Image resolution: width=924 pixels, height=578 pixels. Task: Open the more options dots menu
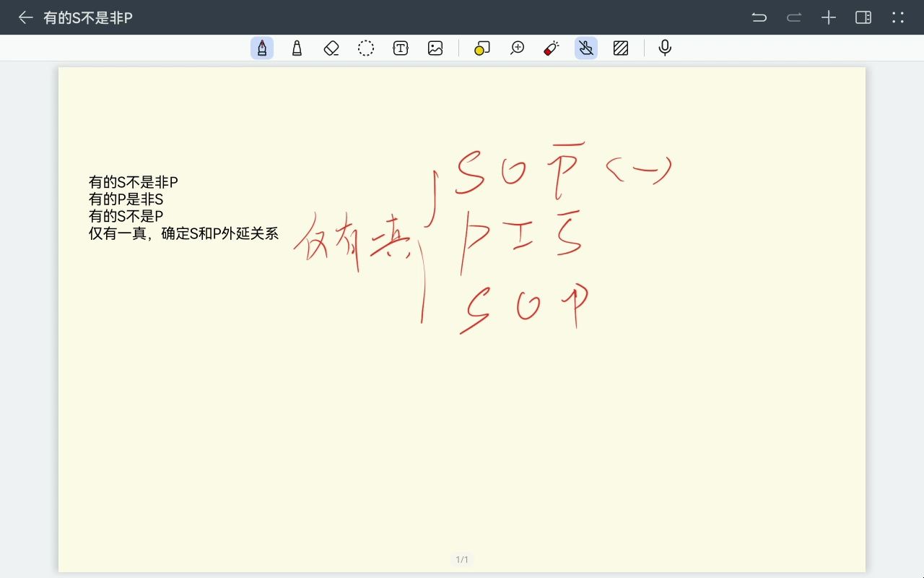click(x=898, y=17)
